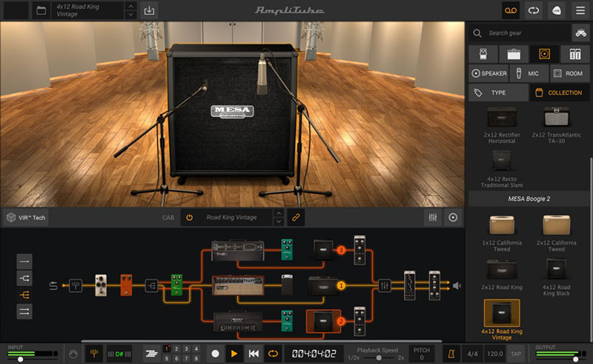The height and width of the screenshot is (364, 593).
Task: Select the orange stomp pedal in chain
Action: pos(126,285)
